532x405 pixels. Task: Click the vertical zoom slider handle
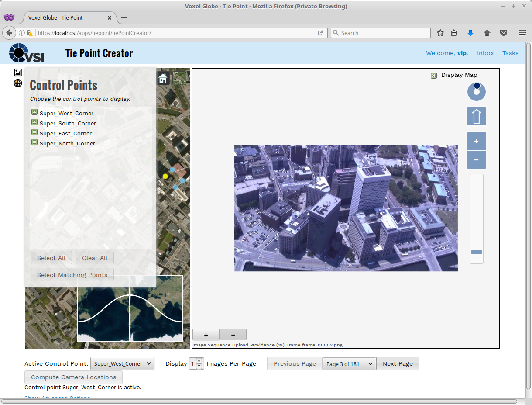476,252
